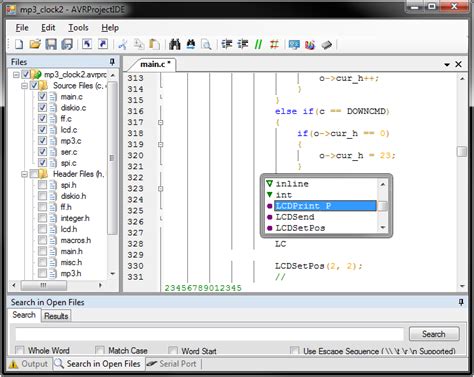Uncheck the ff.c checkbox
This screenshot has width=474, height=377.
pyautogui.click(x=42, y=119)
